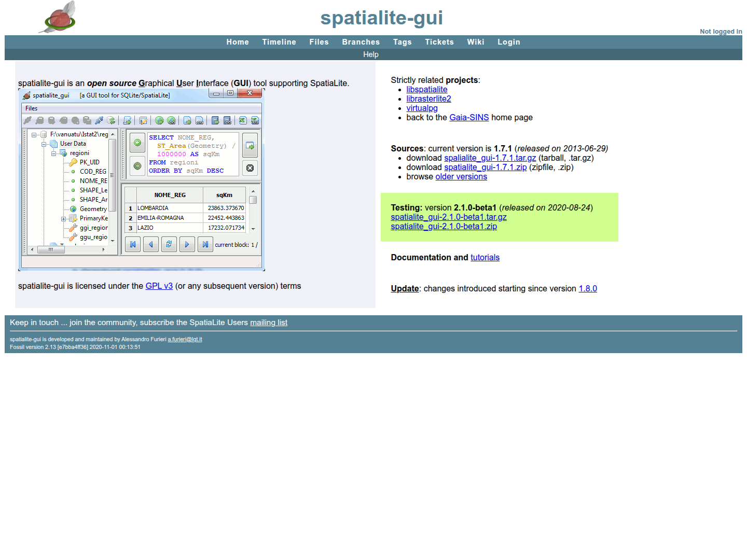Click the SQL history forward arrow button
The image size is (747, 560).
coord(137,166)
